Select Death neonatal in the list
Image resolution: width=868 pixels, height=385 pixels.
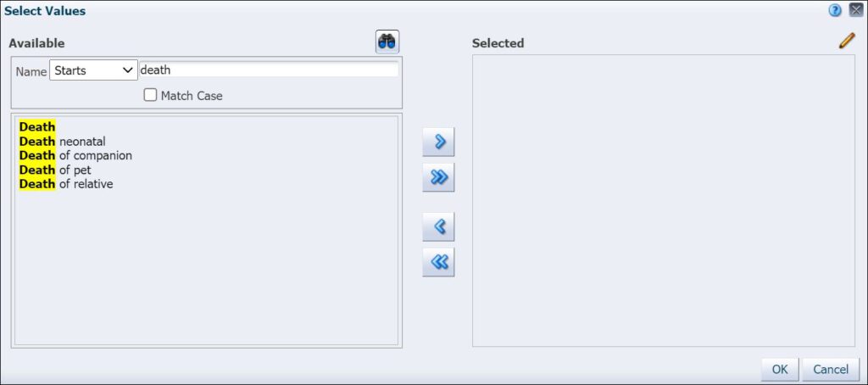tap(63, 142)
